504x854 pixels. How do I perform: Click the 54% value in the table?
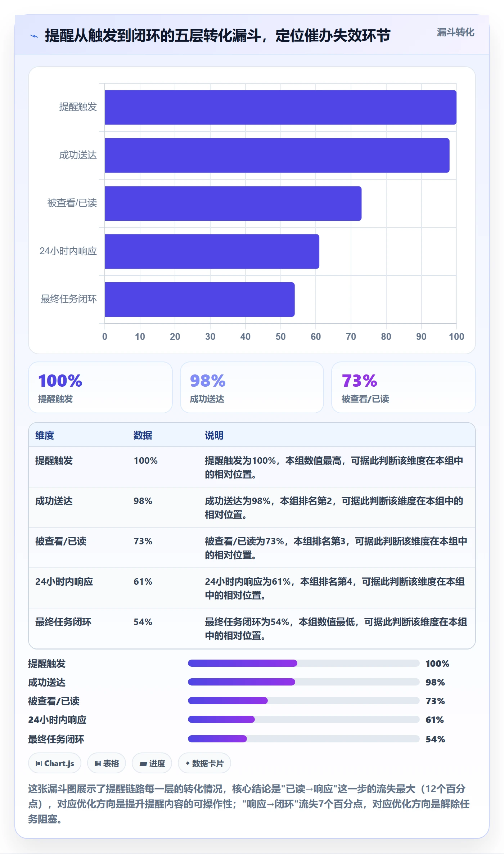[x=143, y=622]
